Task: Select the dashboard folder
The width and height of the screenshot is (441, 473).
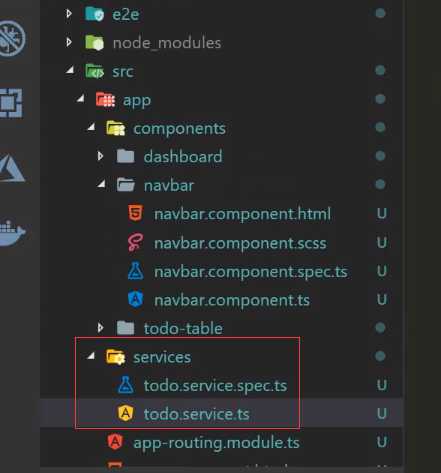Action: click(x=183, y=157)
